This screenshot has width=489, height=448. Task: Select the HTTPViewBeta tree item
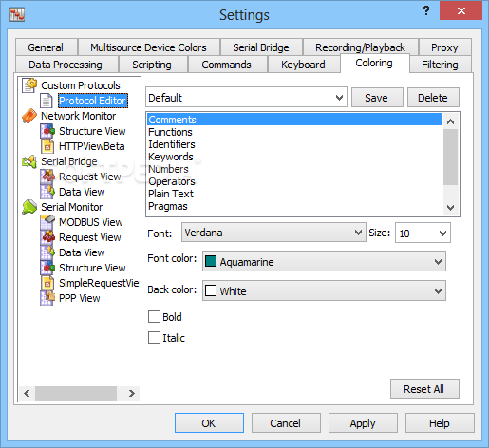(92, 146)
